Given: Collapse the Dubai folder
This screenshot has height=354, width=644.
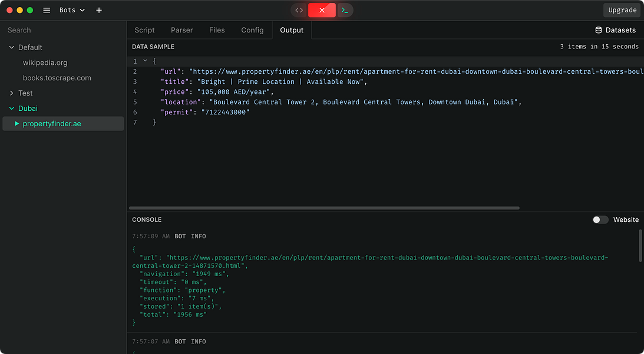Looking at the screenshot, I should click(12, 109).
